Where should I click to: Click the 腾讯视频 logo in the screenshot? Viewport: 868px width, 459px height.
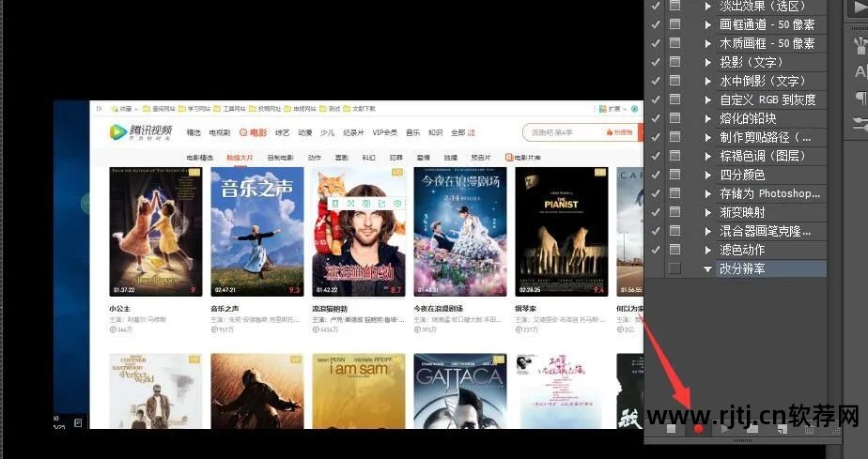pos(141,132)
